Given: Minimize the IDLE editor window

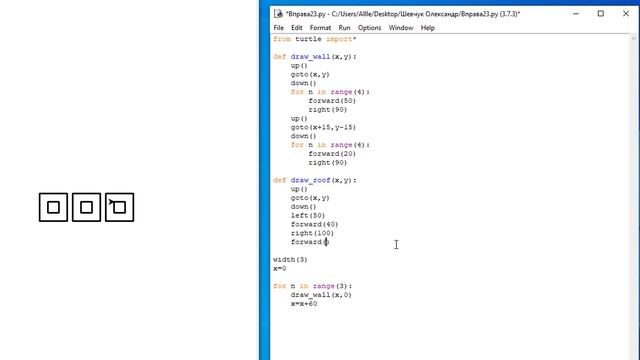Looking at the screenshot, I should point(576,13).
